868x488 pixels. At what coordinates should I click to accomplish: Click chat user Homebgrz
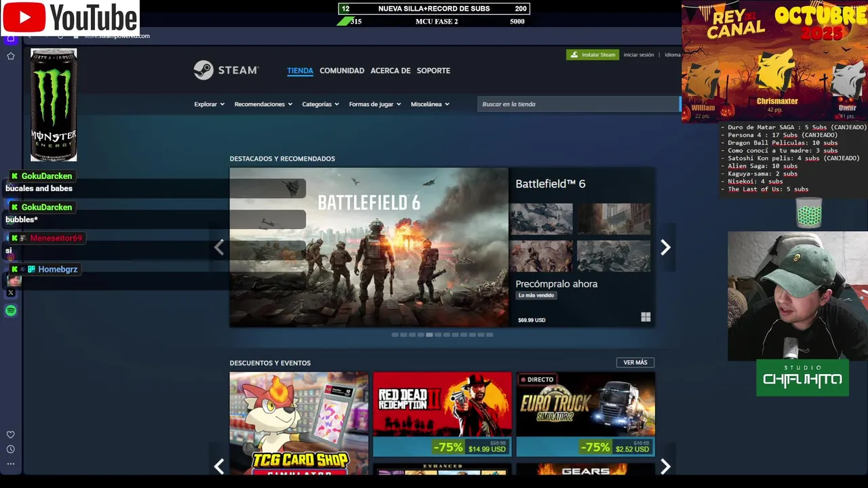tap(58, 269)
